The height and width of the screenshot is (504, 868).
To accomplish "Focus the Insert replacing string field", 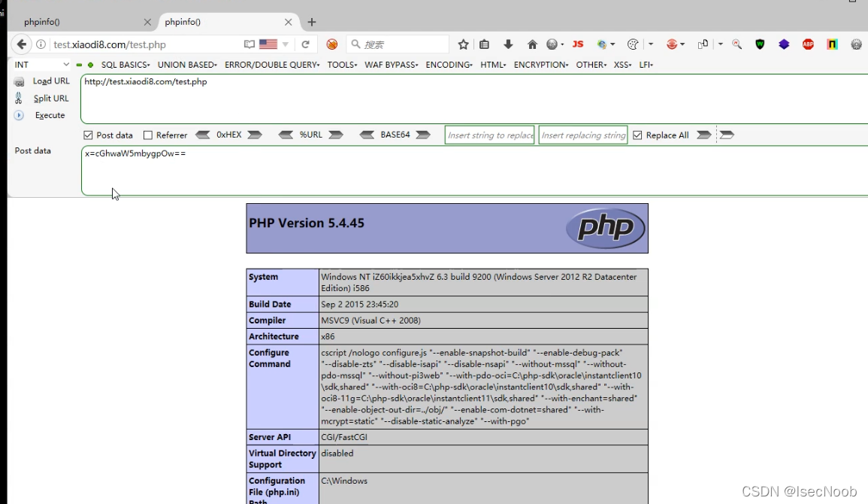I will point(583,135).
